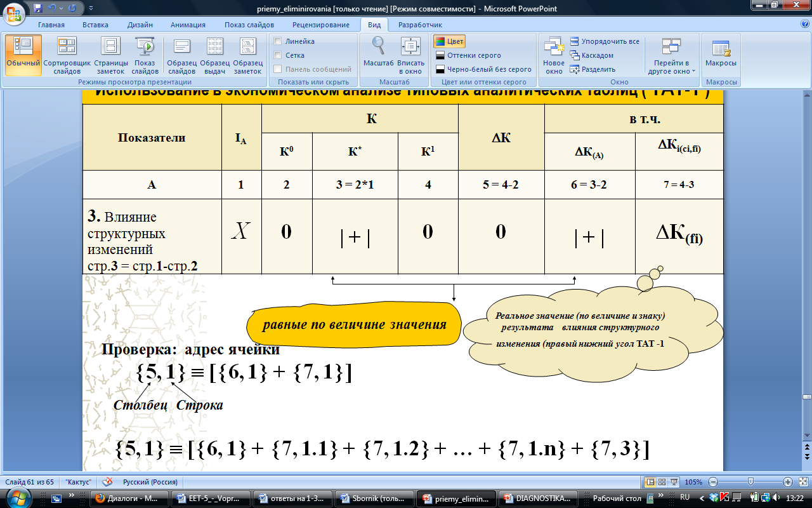Open Образец слайдов master view
This screenshot has height=508, width=812.
[x=181, y=56]
